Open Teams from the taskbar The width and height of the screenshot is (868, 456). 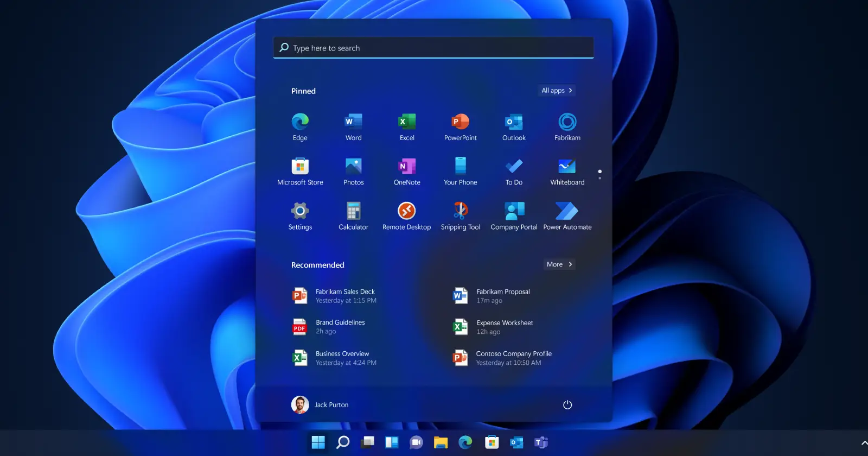pyautogui.click(x=541, y=442)
